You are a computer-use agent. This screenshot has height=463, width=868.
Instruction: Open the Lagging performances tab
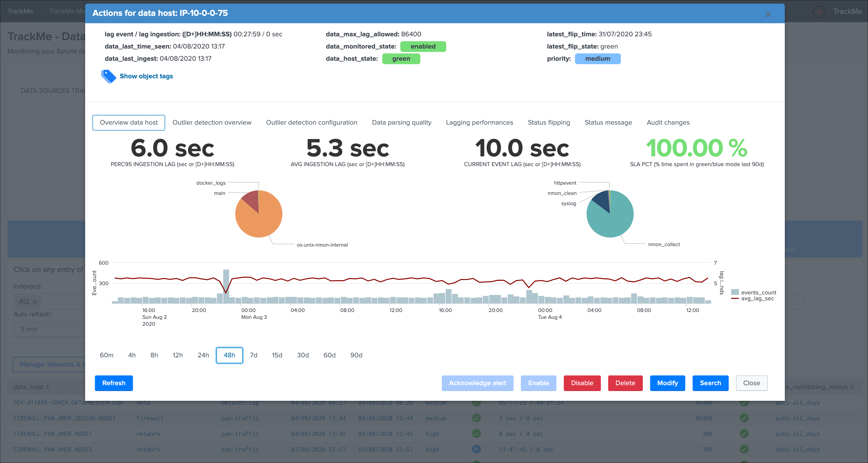[479, 123]
